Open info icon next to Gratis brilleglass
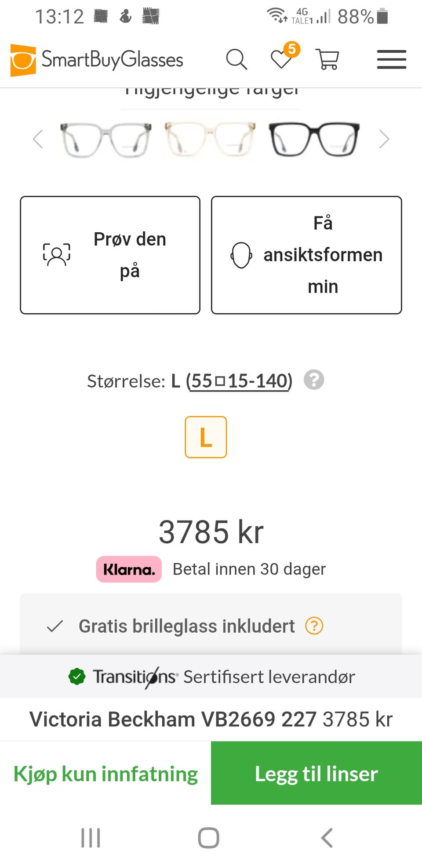The width and height of the screenshot is (422, 868). tap(314, 626)
